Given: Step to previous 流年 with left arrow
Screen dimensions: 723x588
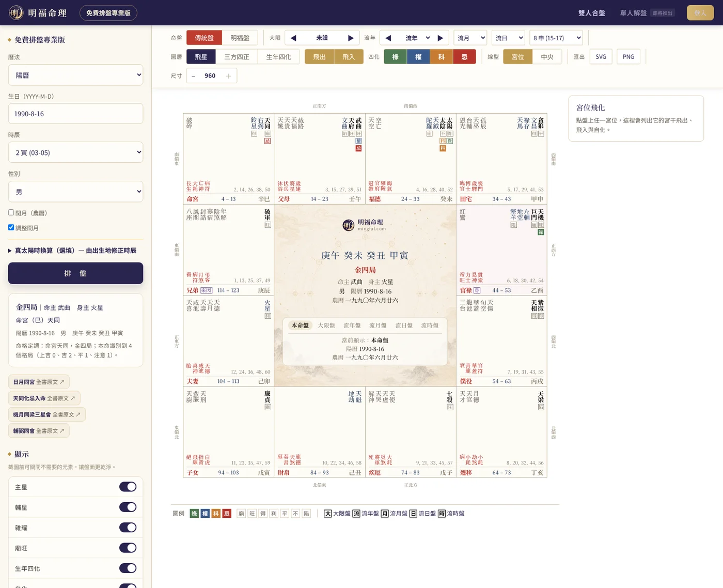Looking at the screenshot, I should (388, 38).
